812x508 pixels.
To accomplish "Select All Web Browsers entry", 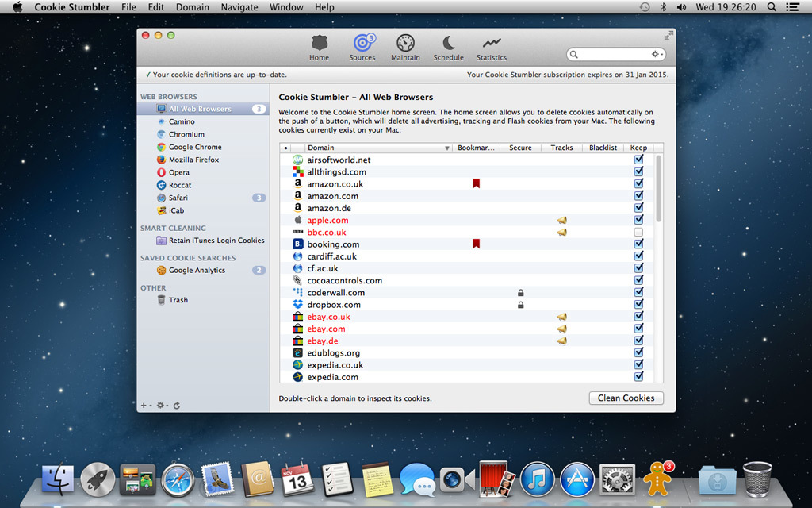I will pyautogui.click(x=203, y=109).
